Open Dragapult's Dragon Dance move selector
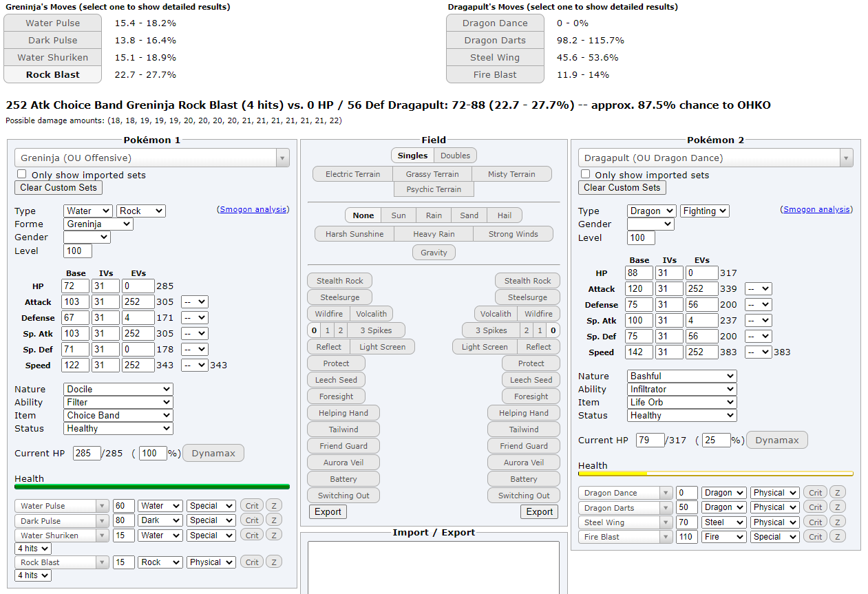This screenshot has height=594, width=868. [626, 493]
